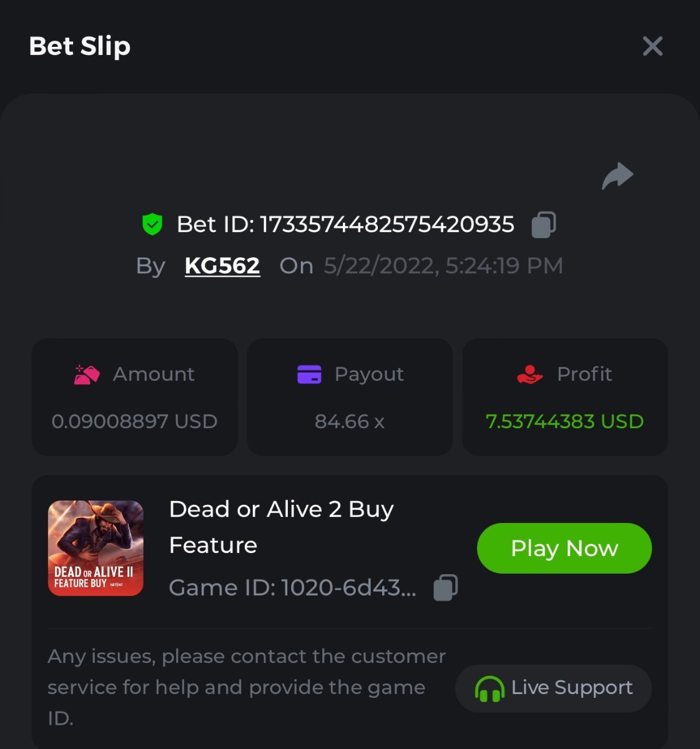Click the truncated Game ID text

click(x=292, y=587)
